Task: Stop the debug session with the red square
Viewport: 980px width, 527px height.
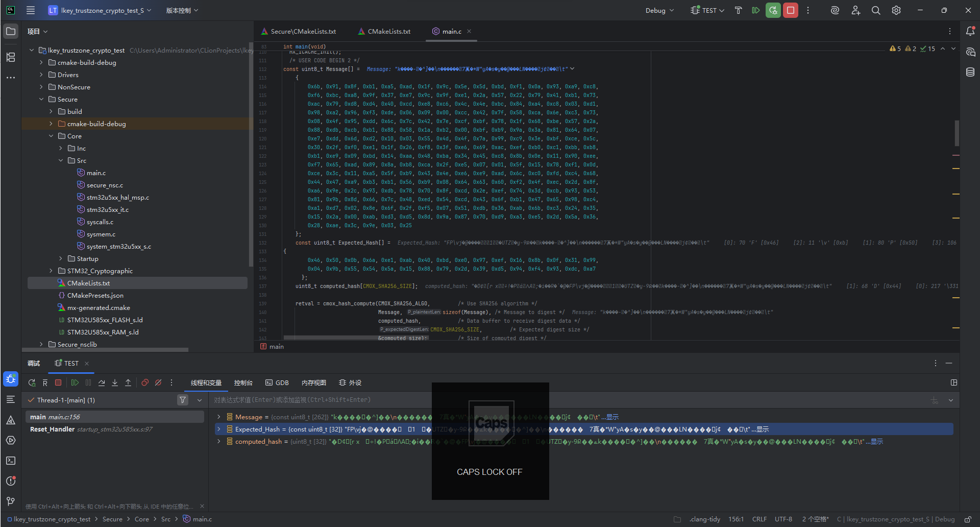Action: click(x=791, y=10)
